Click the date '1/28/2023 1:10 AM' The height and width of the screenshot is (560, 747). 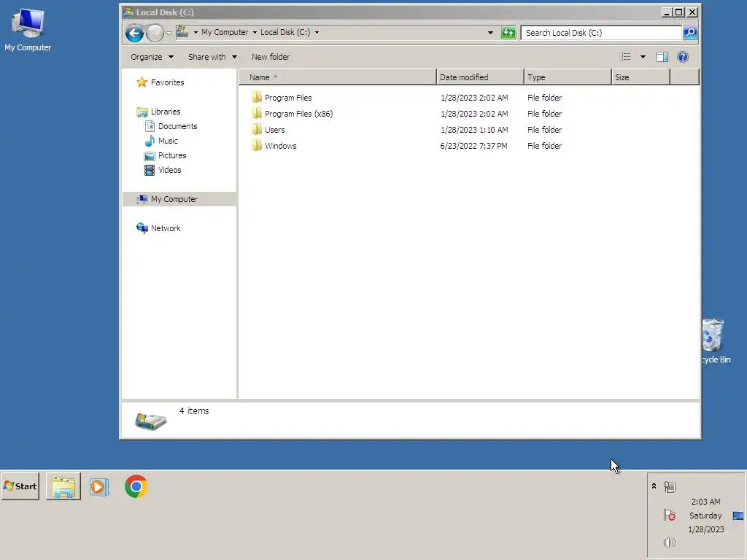point(474,130)
